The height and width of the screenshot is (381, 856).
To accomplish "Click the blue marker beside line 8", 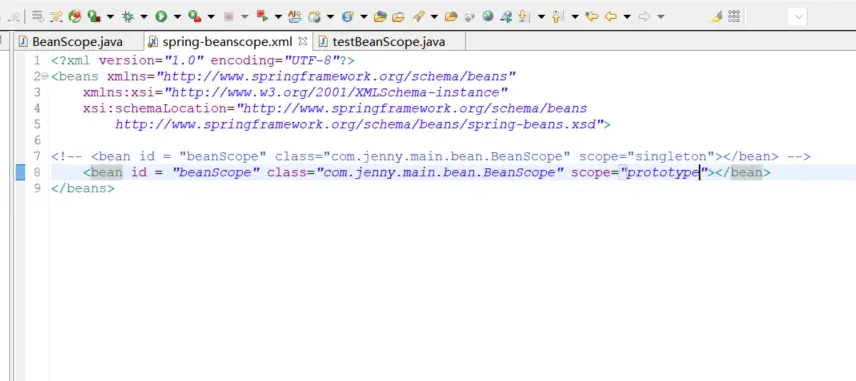I will point(20,172).
